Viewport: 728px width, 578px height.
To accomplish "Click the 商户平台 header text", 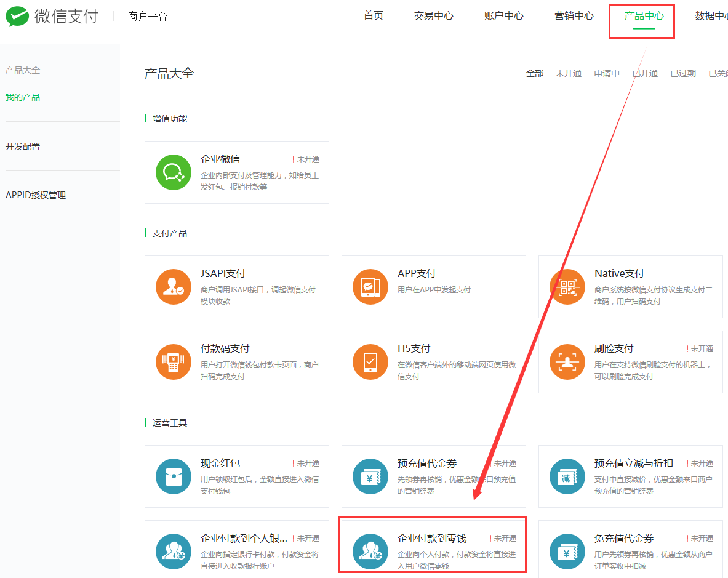I will click(148, 17).
